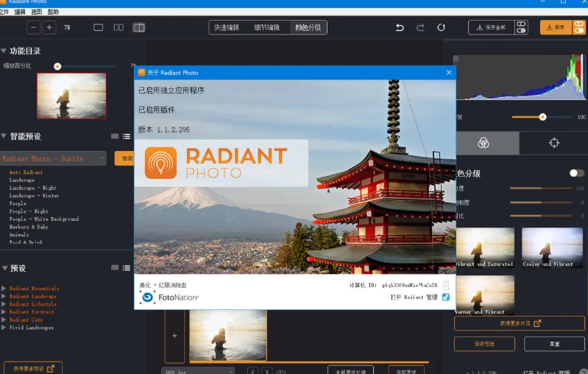The width and height of the screenshot is (588, 374).
Task: Select the Newborn & Baby smart preset
Action: (x=29, y=227)
